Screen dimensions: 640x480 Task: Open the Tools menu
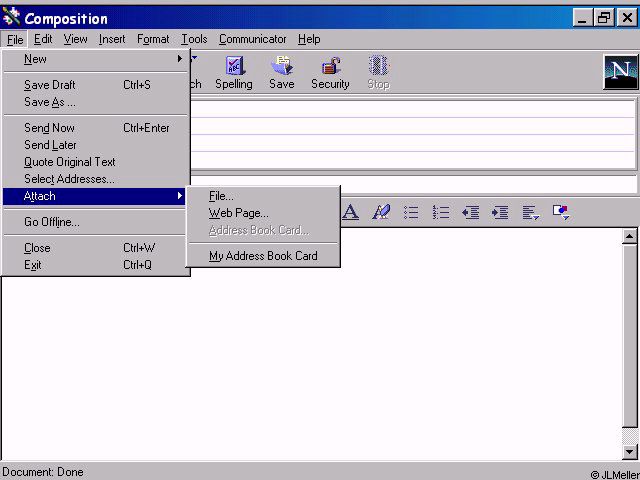point(194,39)
